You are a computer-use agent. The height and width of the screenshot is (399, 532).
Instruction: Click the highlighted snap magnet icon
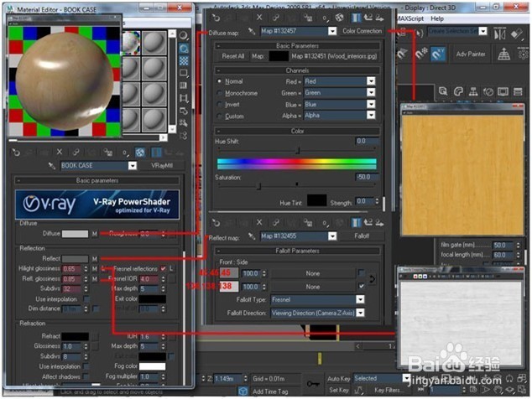click(x=438, y=54)
